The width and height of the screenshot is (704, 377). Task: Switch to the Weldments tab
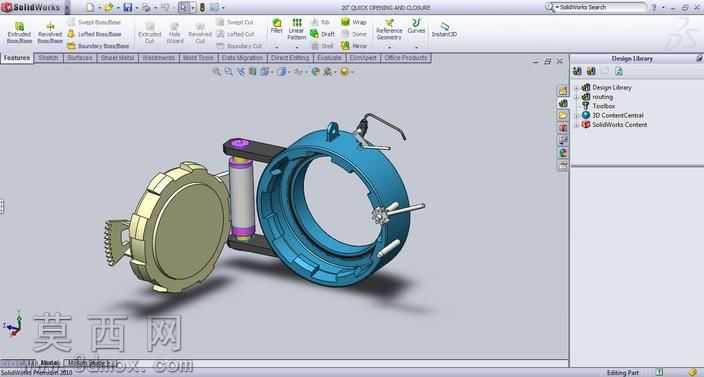pyautogui.click(x=159, y=58)
